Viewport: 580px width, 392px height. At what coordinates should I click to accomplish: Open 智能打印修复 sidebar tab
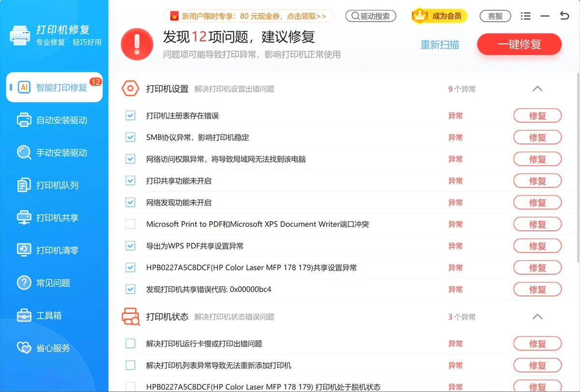(x=54, y=87)
